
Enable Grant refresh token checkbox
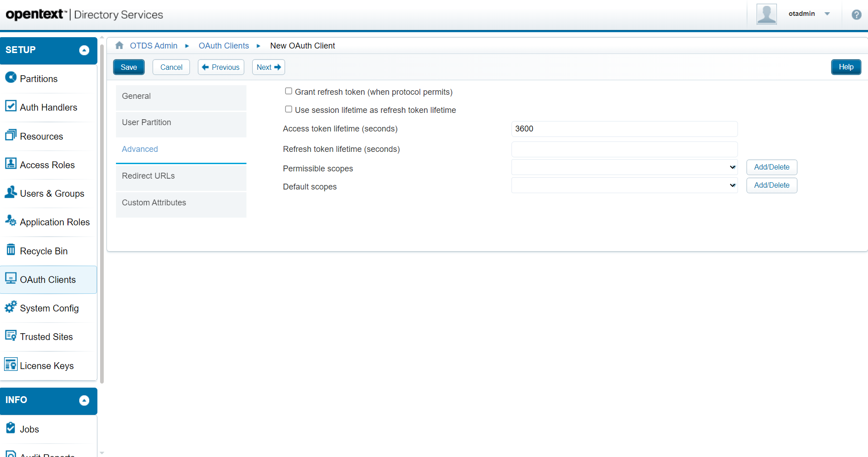tap(289, 91)
